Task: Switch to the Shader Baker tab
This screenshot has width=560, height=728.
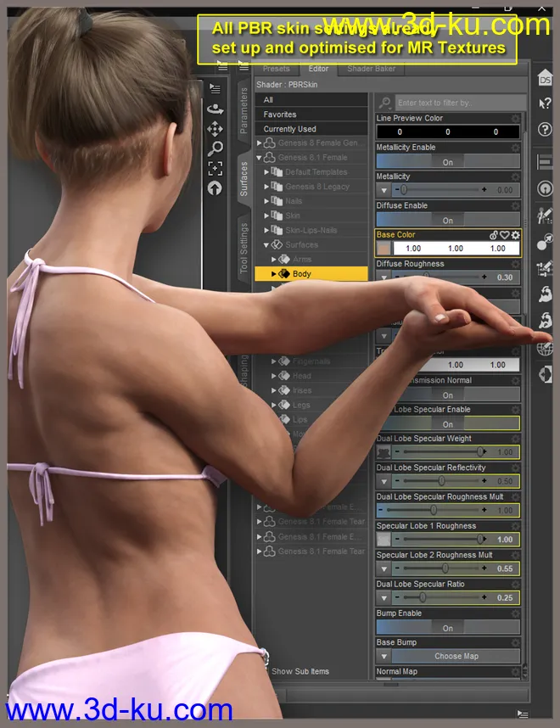Action: point(372,69)
